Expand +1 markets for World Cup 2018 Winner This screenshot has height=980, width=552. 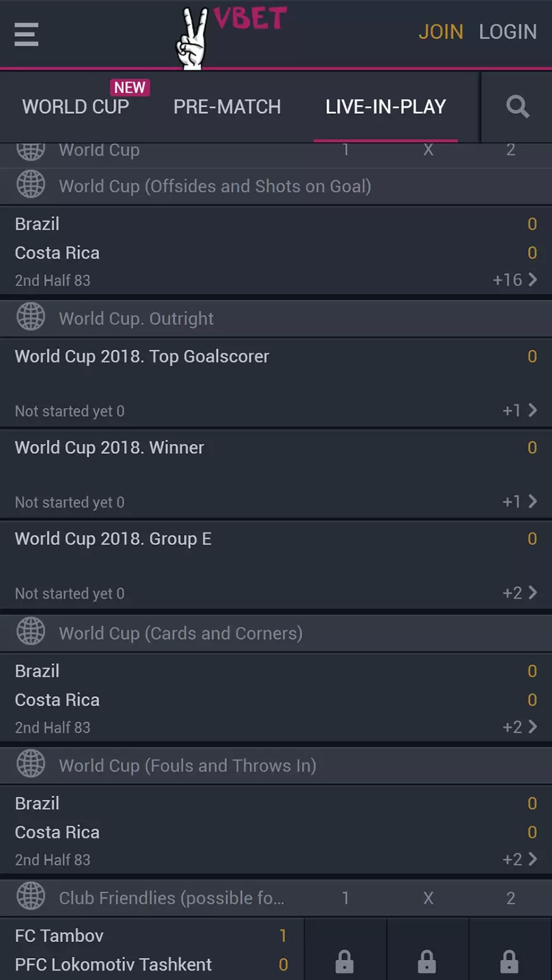pyautogui.click(x=520, y=501)
